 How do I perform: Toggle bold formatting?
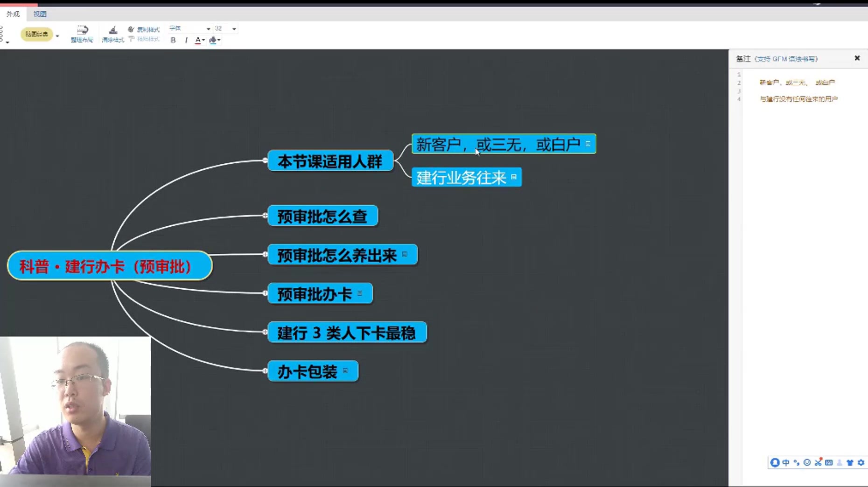click(173, 40)
